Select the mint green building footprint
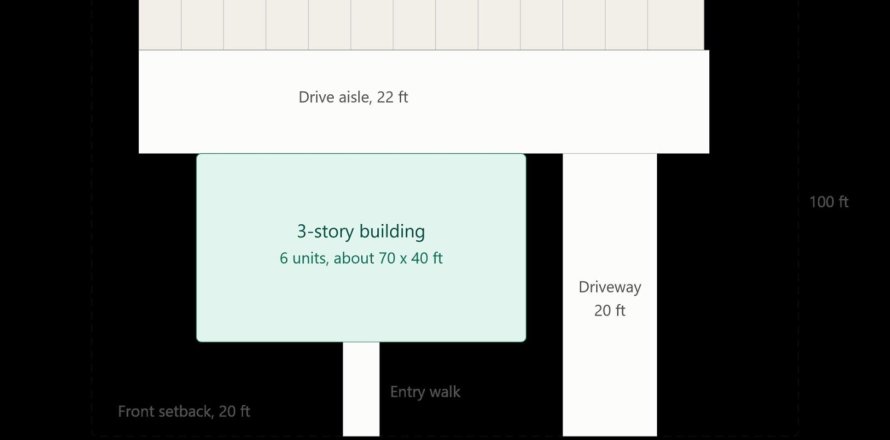890x440 pixels. click(361, 248)
